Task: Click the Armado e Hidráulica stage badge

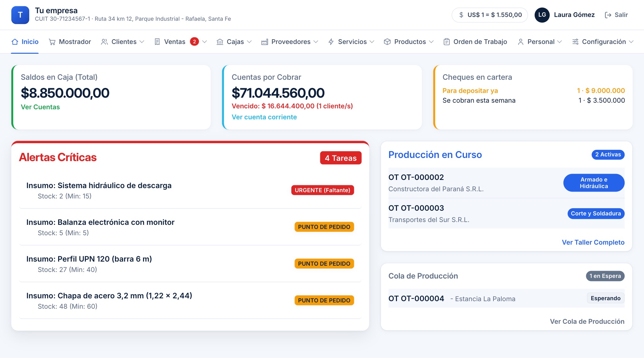Action: coord(594,183)
